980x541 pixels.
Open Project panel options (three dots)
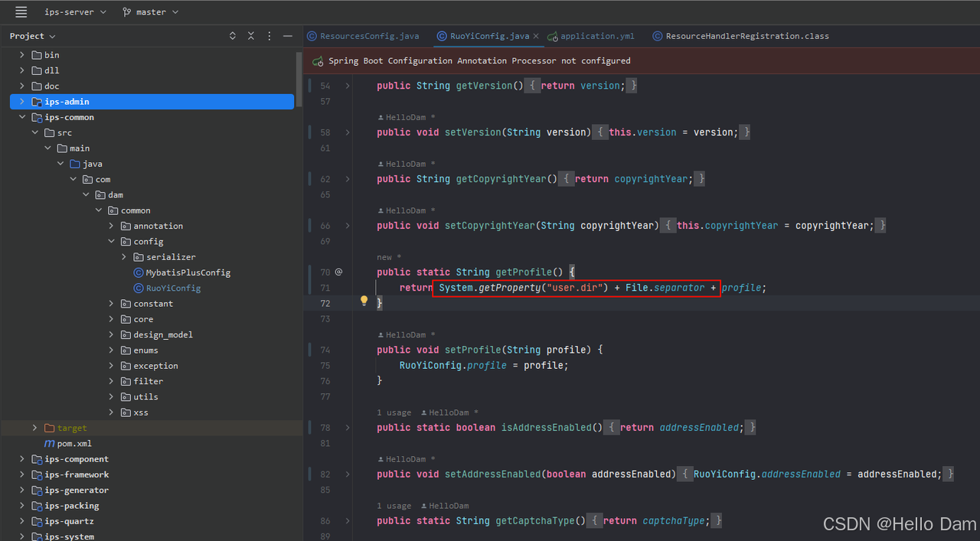pos(269,36)
